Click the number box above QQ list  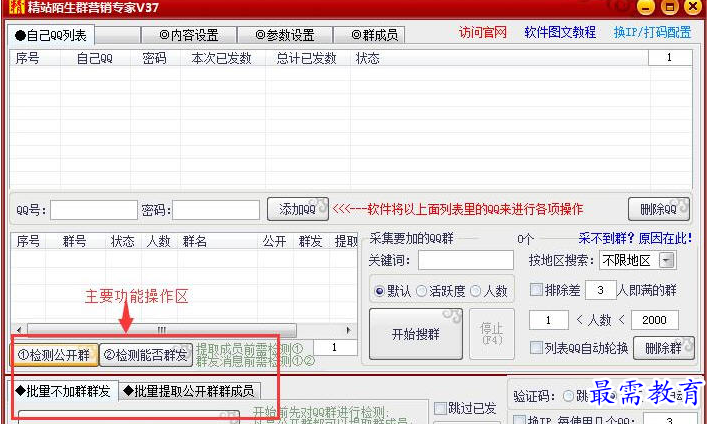click(670, 58)
